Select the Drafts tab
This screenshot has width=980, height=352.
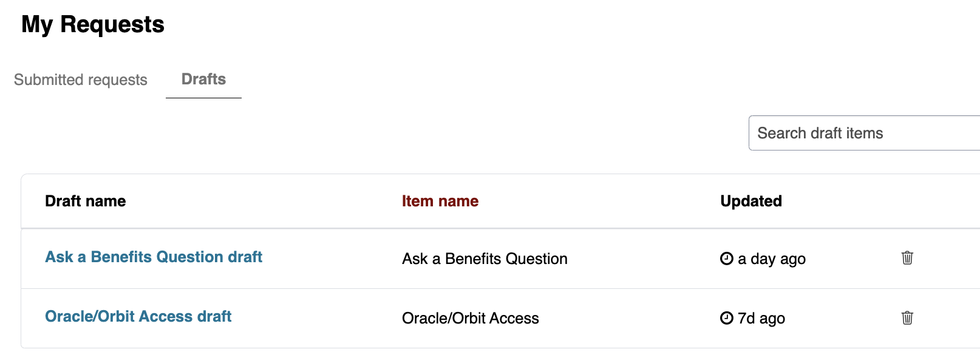pyautogui.click(x=203, y=80)
